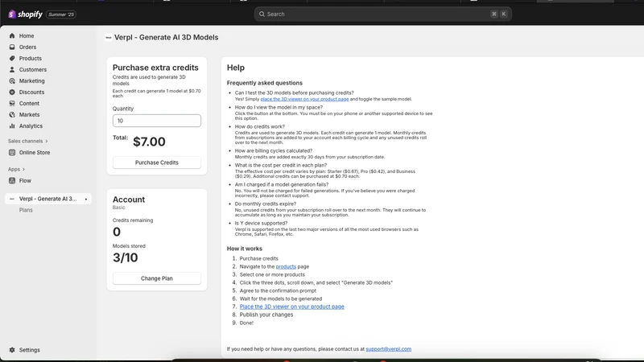Click the Marketing target icon
644x362 pixels.
[12, 81]
